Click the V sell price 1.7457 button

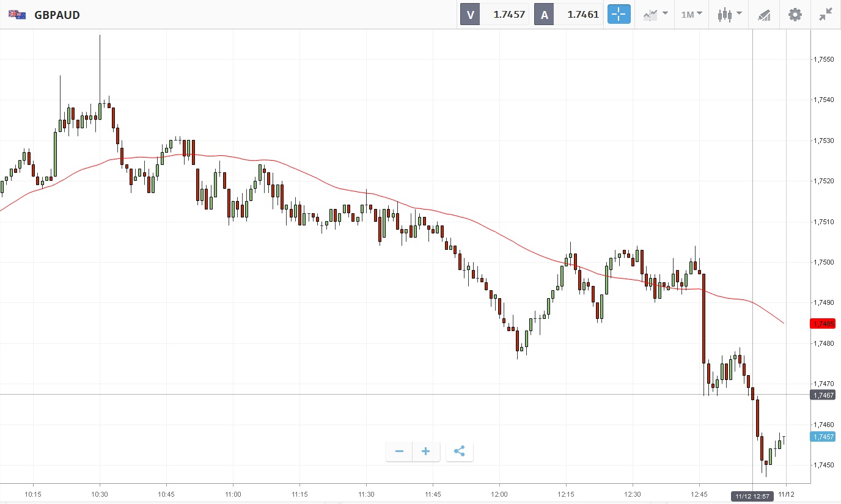point(494,15)
